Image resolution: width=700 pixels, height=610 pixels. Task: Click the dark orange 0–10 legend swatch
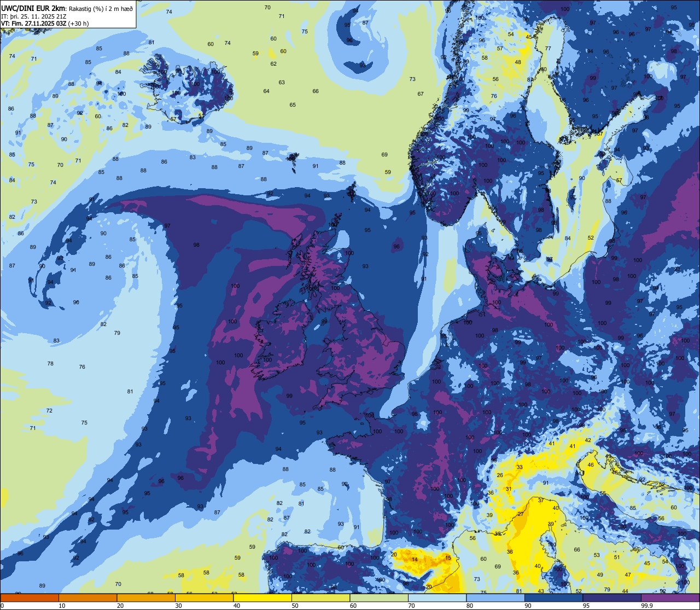[x=30, y=597]
